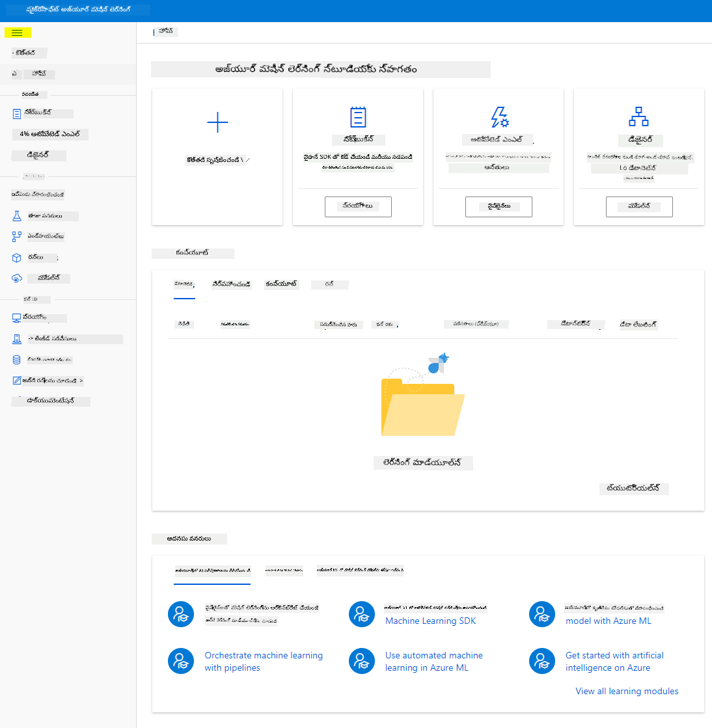The width and height of the screenshot is (712, 728).
Task: Open the Endpoints cloud icon in sidebar
Action: (17, 278)
